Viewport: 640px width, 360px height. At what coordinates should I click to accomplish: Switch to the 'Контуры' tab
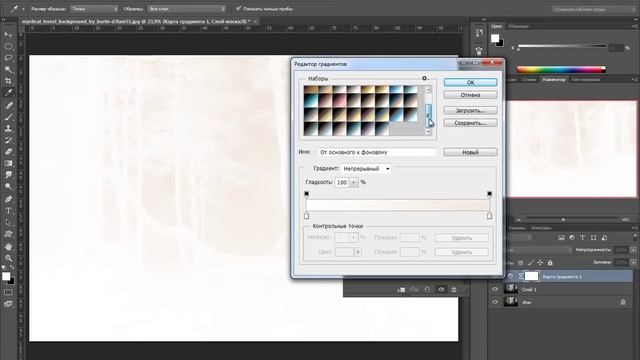[541, 228]
